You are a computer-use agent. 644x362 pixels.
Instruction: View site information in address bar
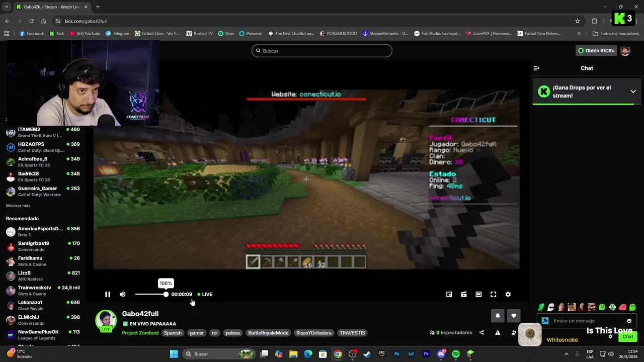[58, 21]
